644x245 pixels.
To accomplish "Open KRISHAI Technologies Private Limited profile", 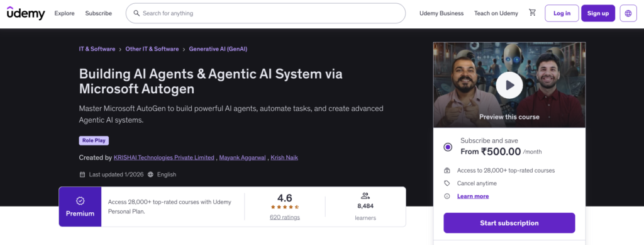I will click(164, 157).
